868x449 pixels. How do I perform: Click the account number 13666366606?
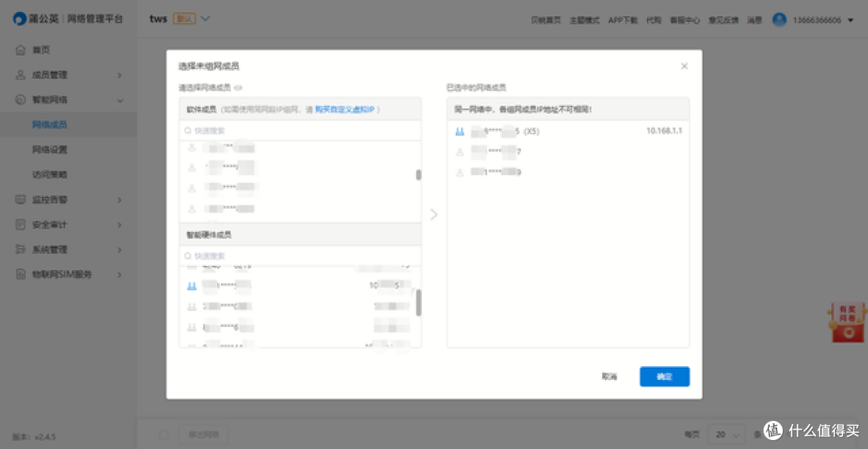tap(817, 20)
